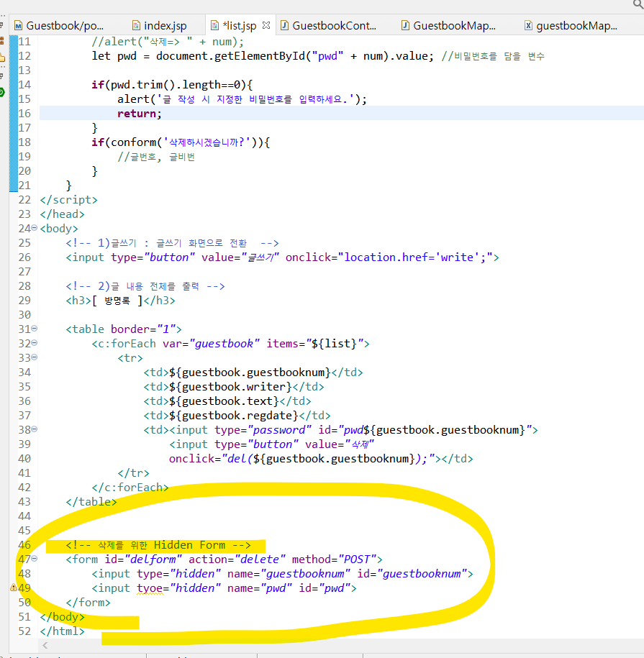Screen dimensions: 644x658
Task: Click the closing </html> tag on line 52
Action: (x=62, y=631)
